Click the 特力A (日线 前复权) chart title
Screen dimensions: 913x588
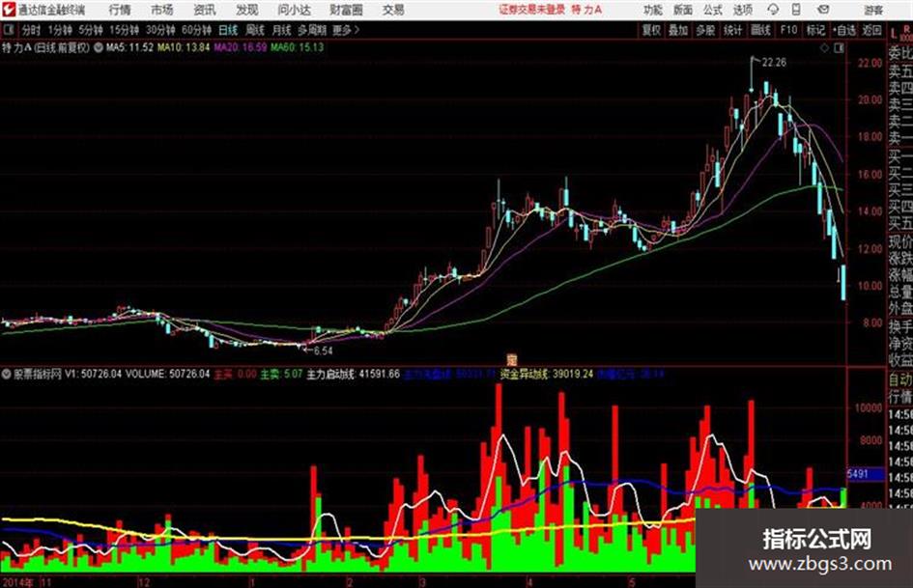(46, 47)
